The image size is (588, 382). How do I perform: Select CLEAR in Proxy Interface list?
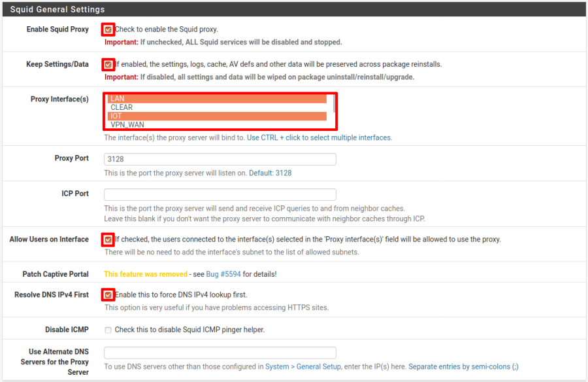[x=216, y=107]
